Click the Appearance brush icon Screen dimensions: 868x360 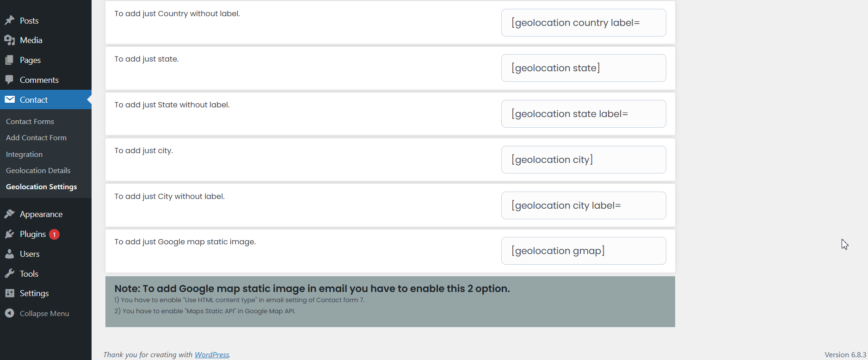(10, 213)
